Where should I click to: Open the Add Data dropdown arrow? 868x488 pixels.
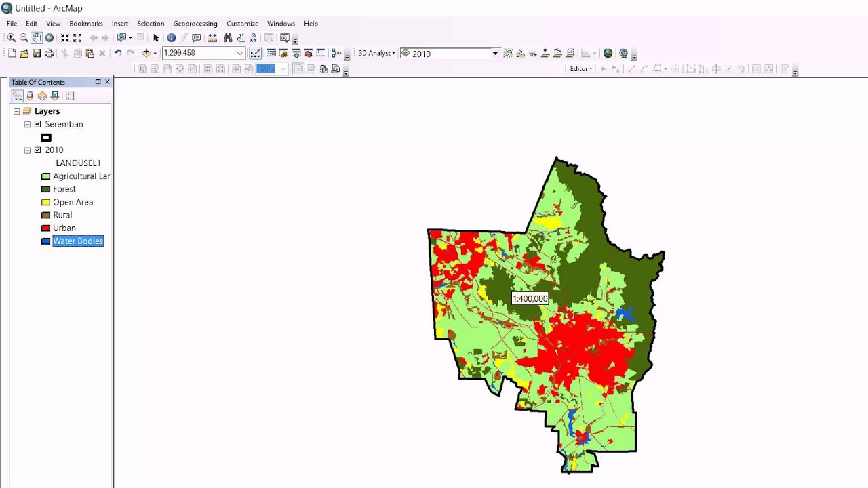coord(155,53)
